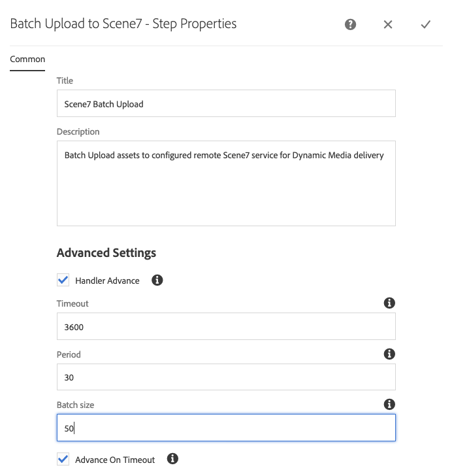Confirm changes with the checkmark icon

tap(426, 25)
